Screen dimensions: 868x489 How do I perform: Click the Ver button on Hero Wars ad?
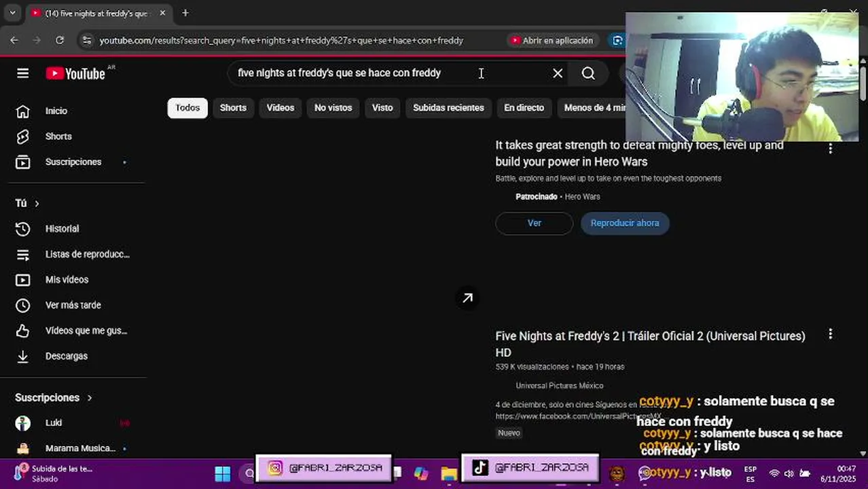point(535,223)
